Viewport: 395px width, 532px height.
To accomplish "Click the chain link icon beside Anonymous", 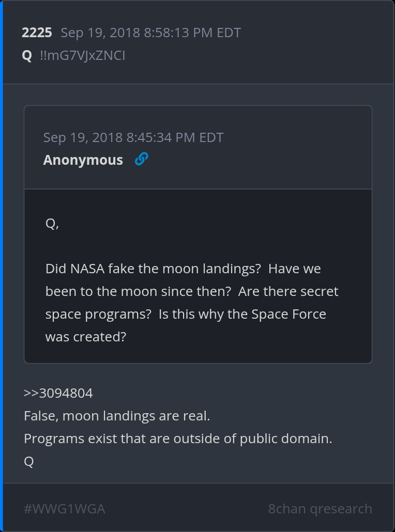I will (x=141, y=159).
